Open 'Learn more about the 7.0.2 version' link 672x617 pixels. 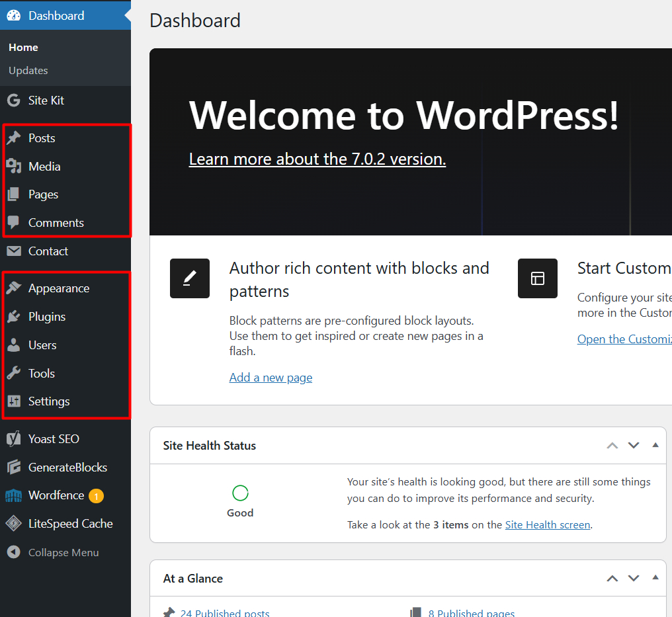[317, 159]
